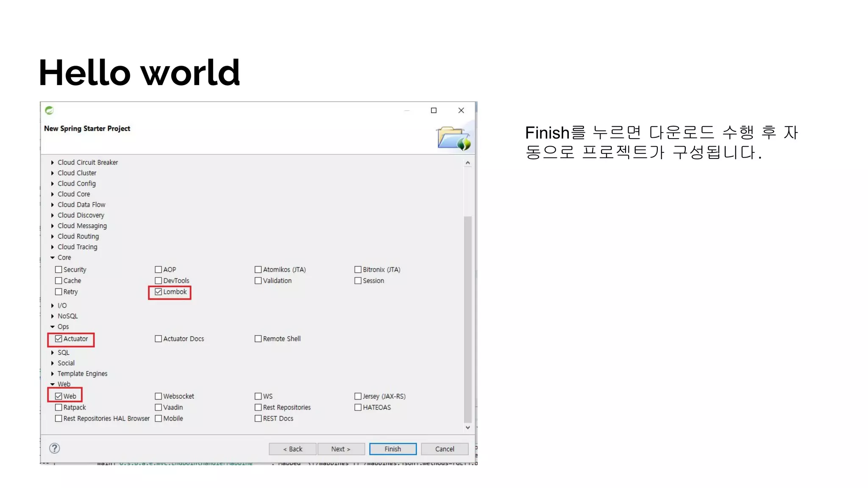Expand the Cloud Data Flow section

tap(52, 205)
